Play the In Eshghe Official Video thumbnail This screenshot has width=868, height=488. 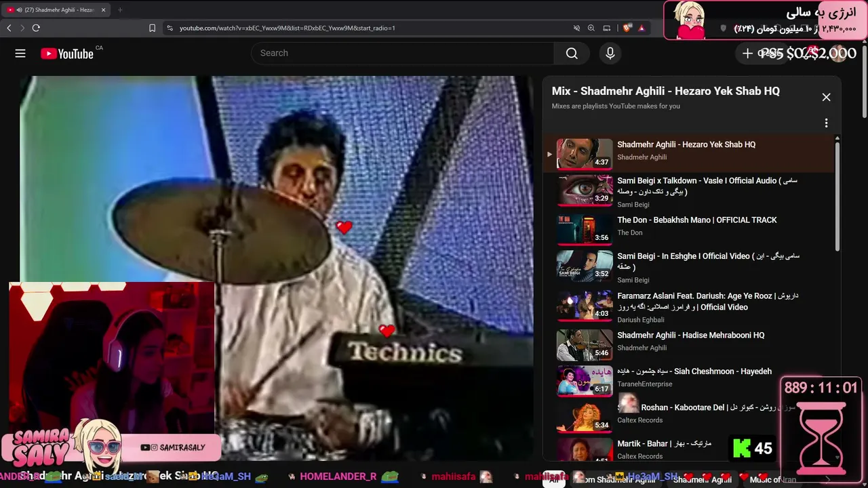pos(585,265)
